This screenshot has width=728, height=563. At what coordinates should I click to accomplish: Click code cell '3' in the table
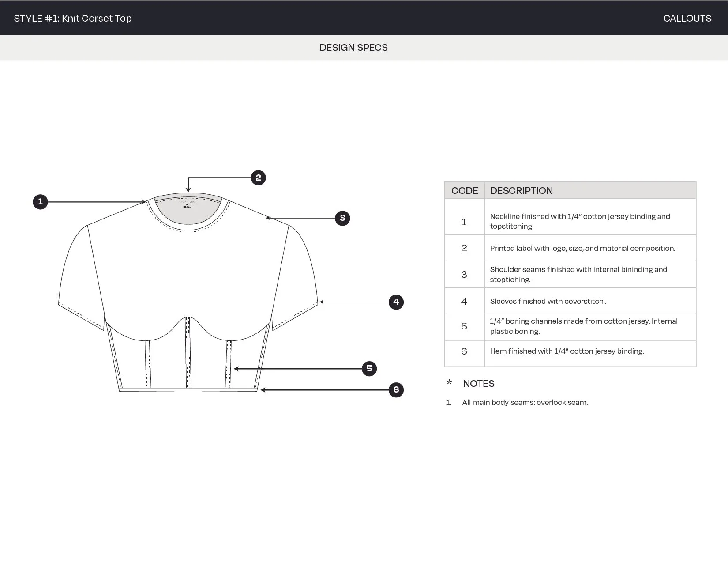click(x=464, y=275)
